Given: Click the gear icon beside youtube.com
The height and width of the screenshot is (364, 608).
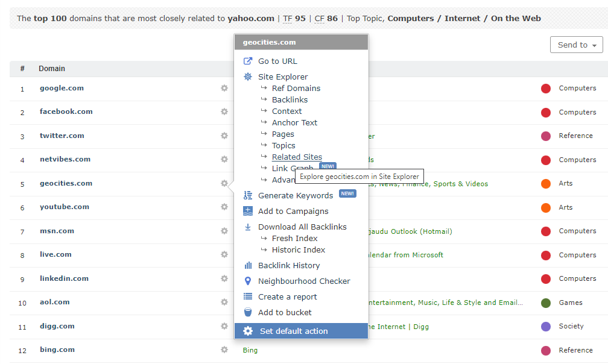Looking at the screenshot, I should [224, 207].
